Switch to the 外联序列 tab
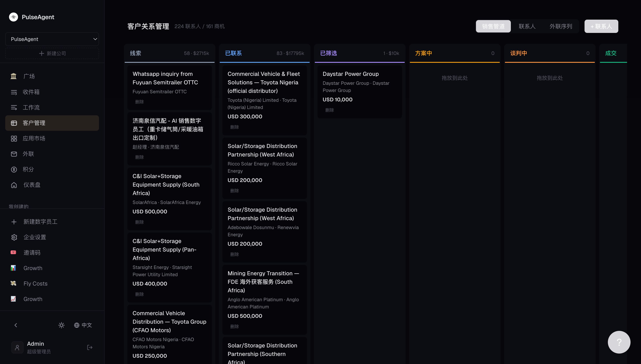 [561, 26]
